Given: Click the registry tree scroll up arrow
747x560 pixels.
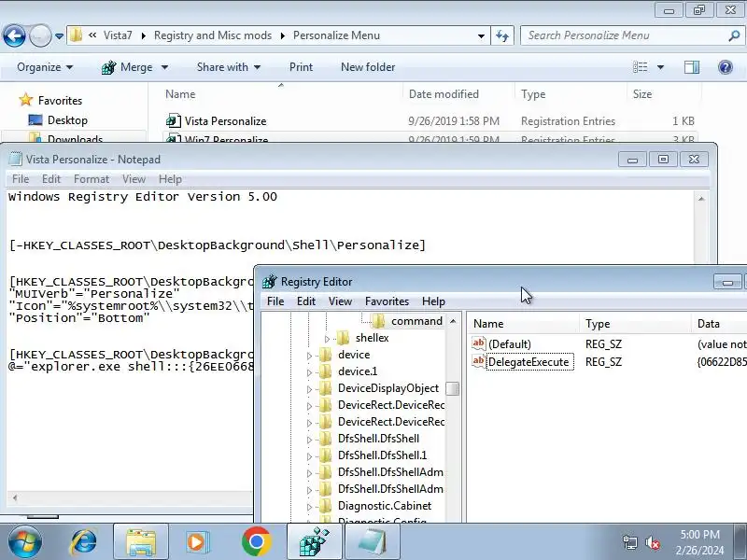Looking at the screenshot, I should (x=453, y=321).
